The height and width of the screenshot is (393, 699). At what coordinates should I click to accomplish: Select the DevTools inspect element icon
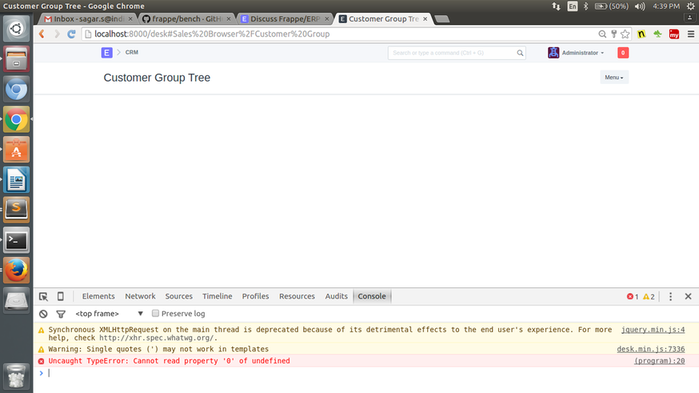click(x=43, y=296)
